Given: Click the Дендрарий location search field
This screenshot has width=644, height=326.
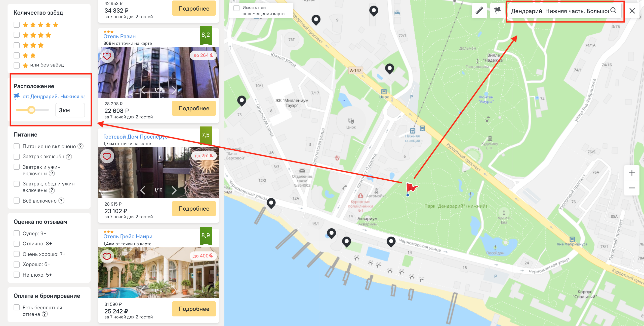Looking at the screenshot, I should click(x=560, y=11).
